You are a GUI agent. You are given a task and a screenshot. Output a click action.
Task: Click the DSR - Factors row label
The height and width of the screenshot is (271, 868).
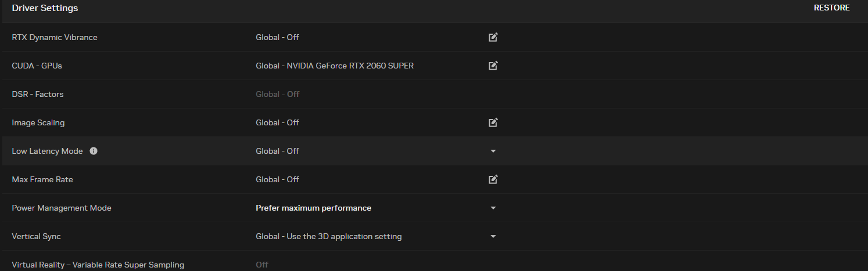pos(38,94)
